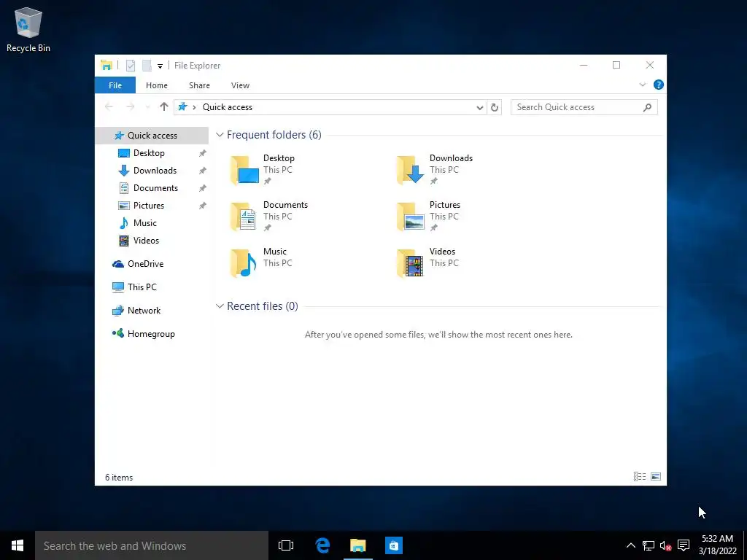Select Videos in navigation pane
This screenshot has width=747, height=560.
pos(146,241)
